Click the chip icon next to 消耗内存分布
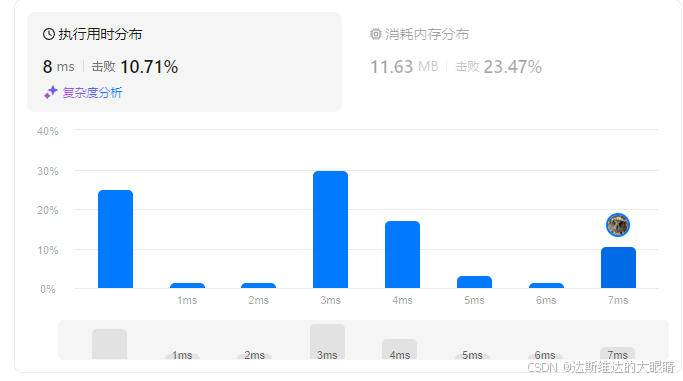This screenshot has width=683, height=381. click(x=375, y=34)
